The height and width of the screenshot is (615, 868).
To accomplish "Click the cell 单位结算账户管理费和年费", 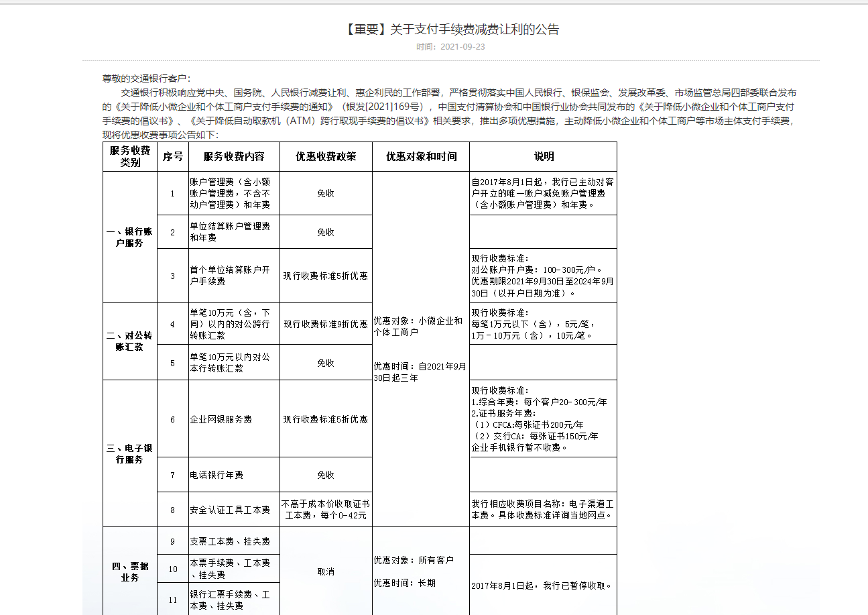I will (x=234, y=232).
